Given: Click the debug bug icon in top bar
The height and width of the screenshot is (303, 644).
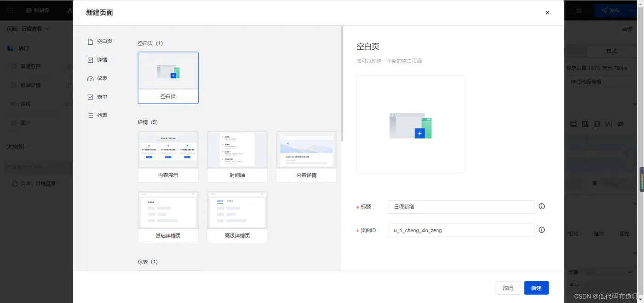Looking at the screenshot, I should pyautogui.click(x=579, y=10).
